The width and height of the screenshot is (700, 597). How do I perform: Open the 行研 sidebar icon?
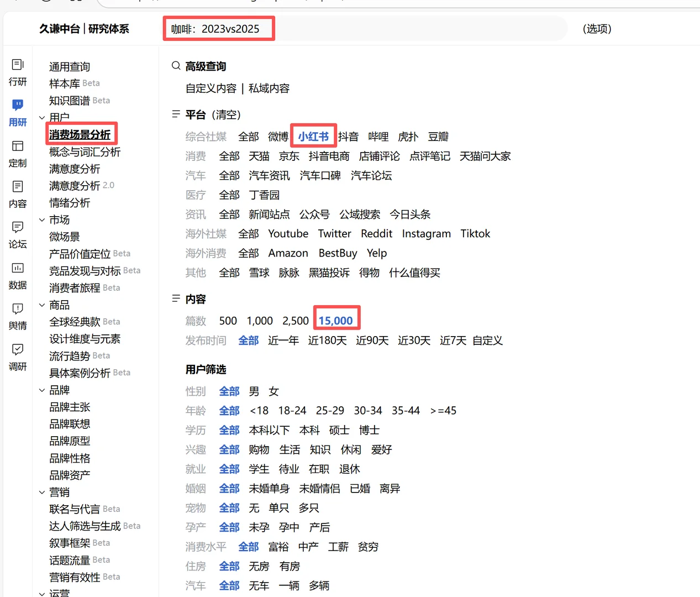18,65
